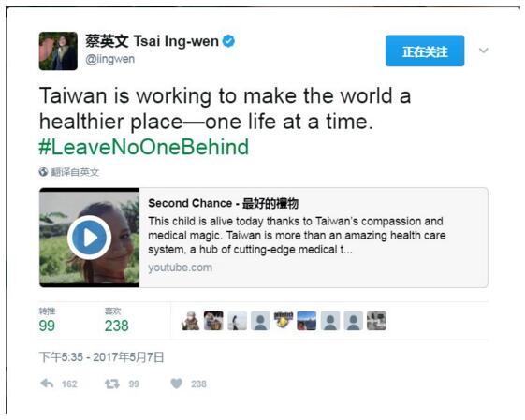Open the youtube.com link

[180, 268]
